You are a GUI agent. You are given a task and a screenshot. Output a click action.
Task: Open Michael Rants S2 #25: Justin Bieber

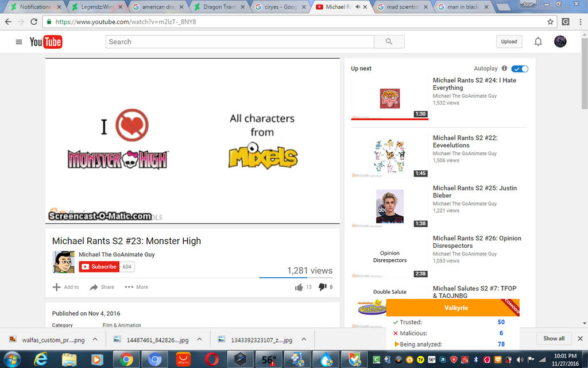475,191
